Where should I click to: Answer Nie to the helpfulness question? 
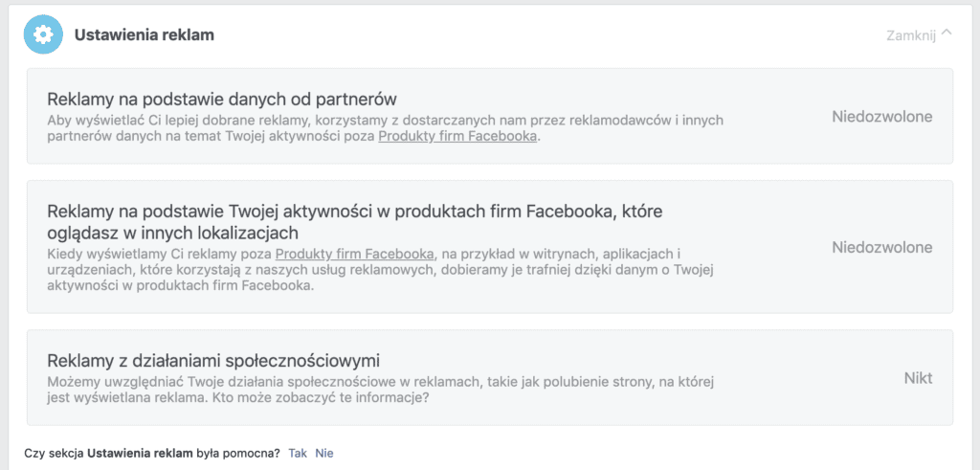click(323, 453)
